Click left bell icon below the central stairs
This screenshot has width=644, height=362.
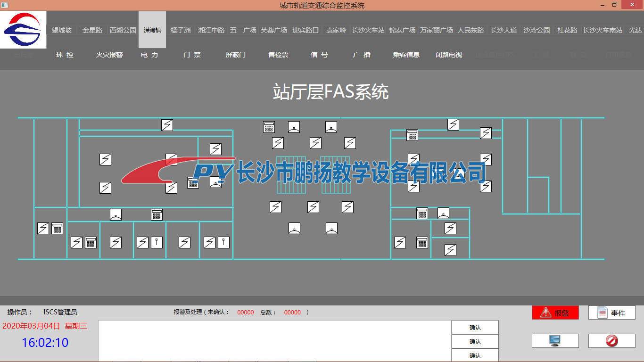295,229
